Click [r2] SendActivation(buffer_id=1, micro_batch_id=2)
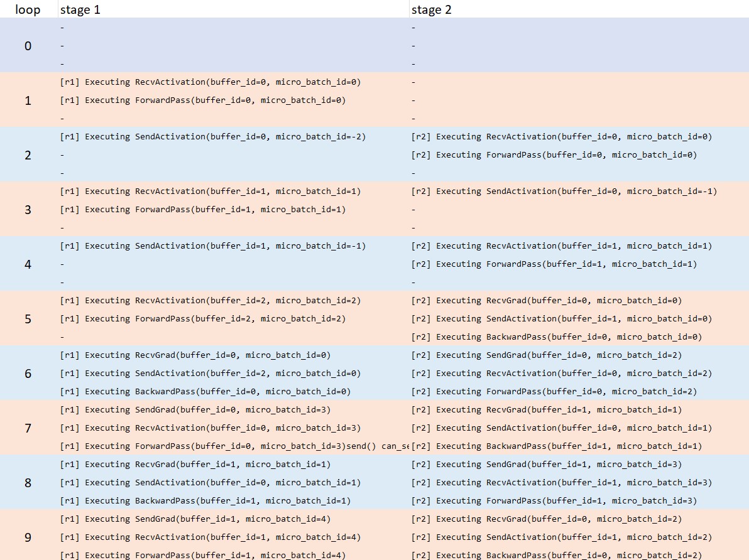 point(562,537)
